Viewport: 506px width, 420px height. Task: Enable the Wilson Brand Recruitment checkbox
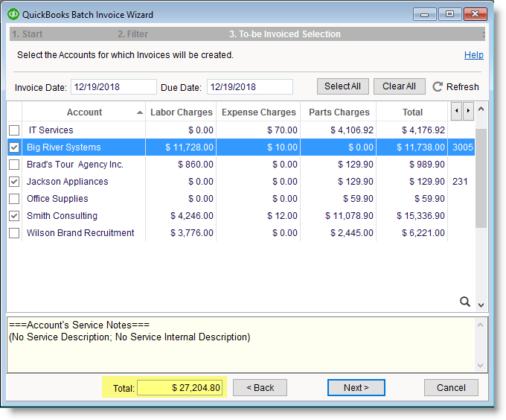point(14,233)
